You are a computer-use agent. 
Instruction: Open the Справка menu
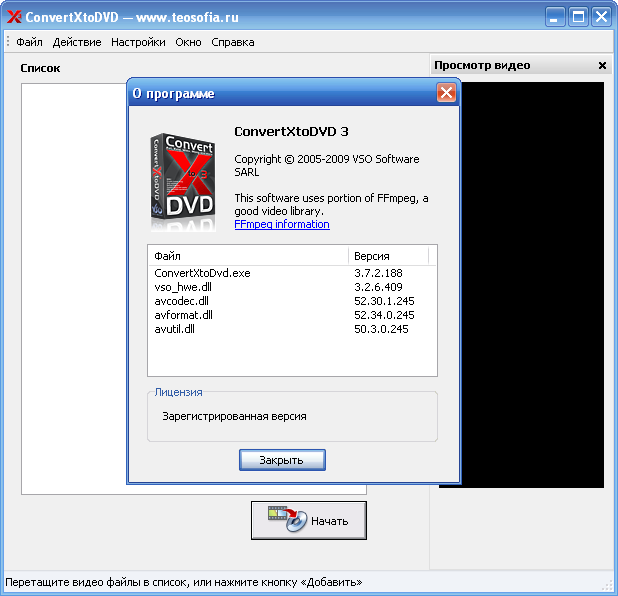[233, 42]
